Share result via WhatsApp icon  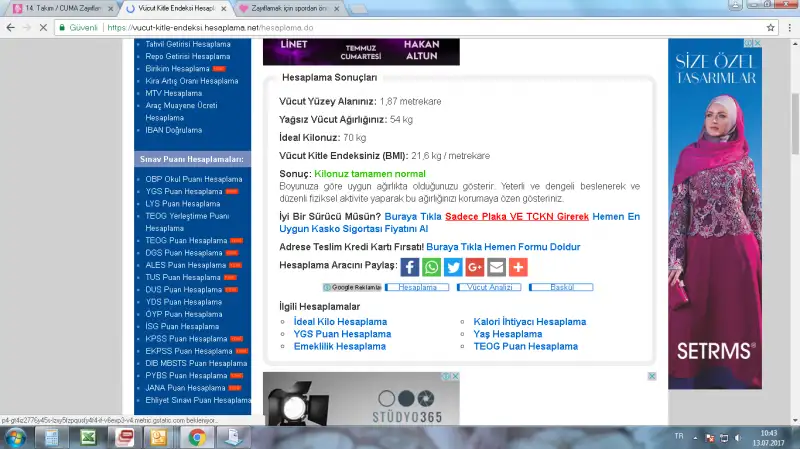(431, 267)
